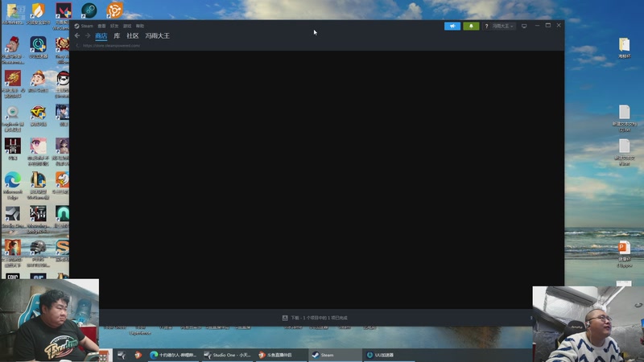Open the green notifications bell
The height and width of the screenshot is (362, 644).
pyautogui.click(x=471, y=26)
